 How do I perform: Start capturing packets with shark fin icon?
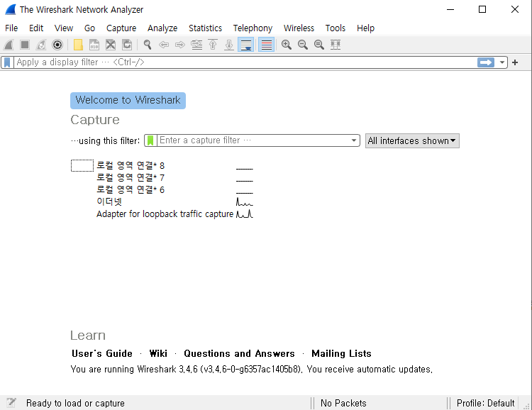[x=9, y=45]
